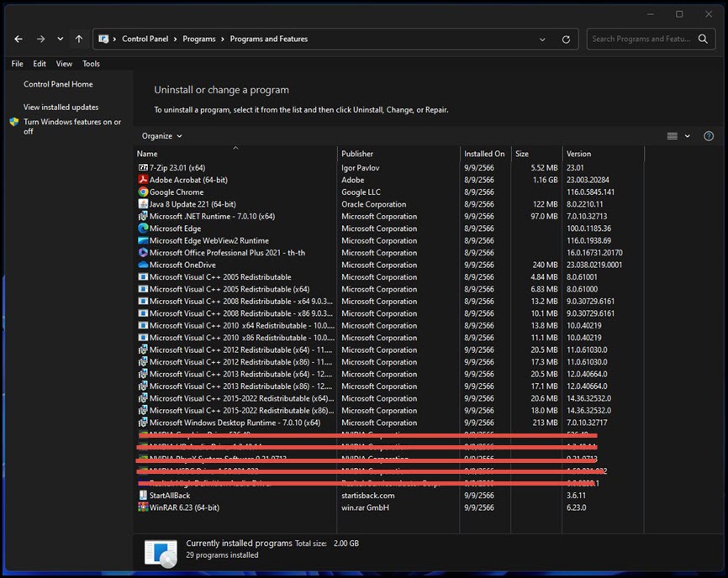Click publisher Igor Pavlov cell
Viewport: 728px width, 578px height.
361,167
